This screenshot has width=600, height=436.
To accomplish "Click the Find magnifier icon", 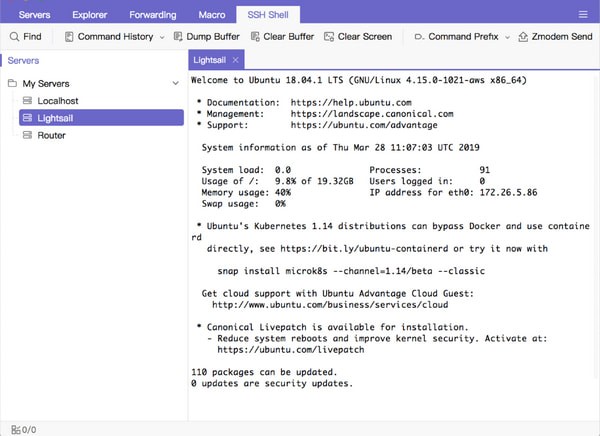I will pyautogui.click(x=14, y=37).
